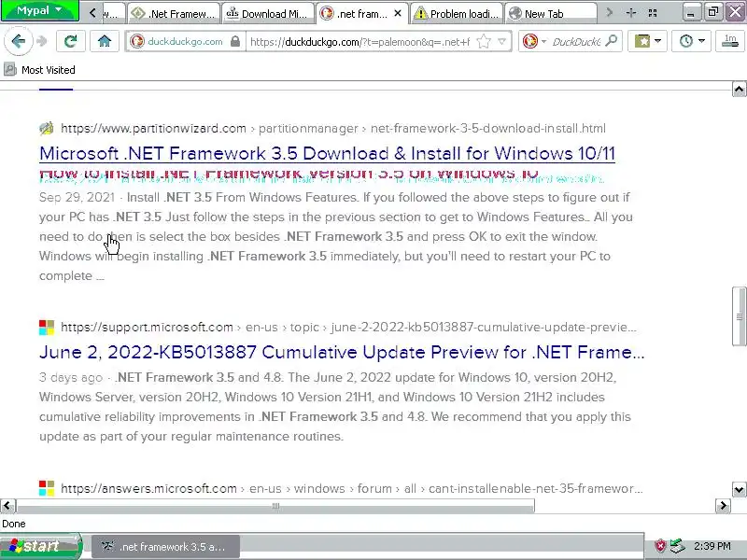747x560 pixels.
Task: Go forward with the forward arrow
Action: coord(42,41)
